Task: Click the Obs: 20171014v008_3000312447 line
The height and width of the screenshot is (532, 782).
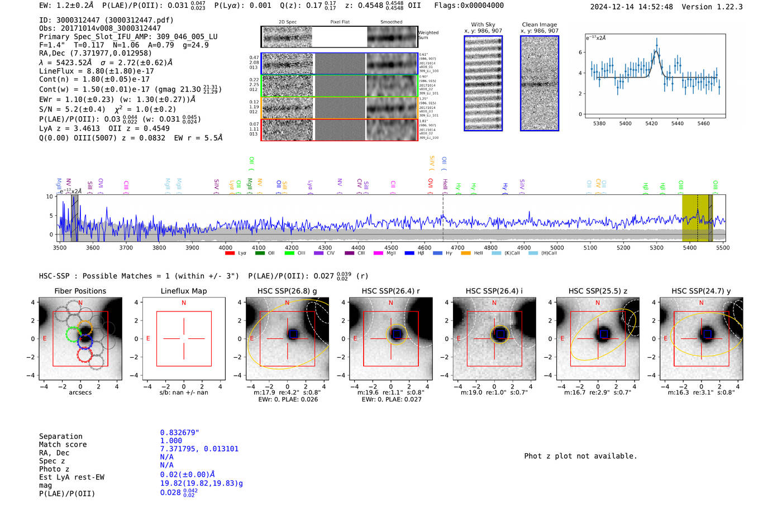Action: [x=100, y=28]
